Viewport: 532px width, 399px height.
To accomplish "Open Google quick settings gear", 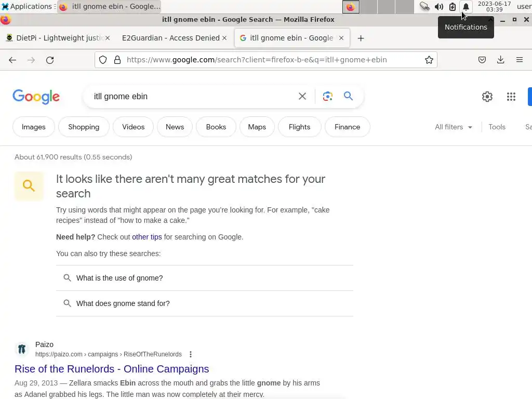I will coord(487,97).
